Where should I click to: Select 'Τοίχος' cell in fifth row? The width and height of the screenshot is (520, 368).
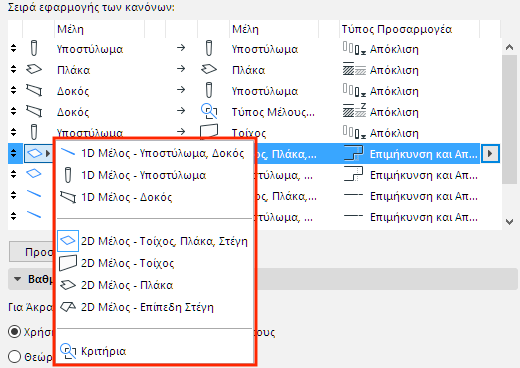tap(249, 133)
